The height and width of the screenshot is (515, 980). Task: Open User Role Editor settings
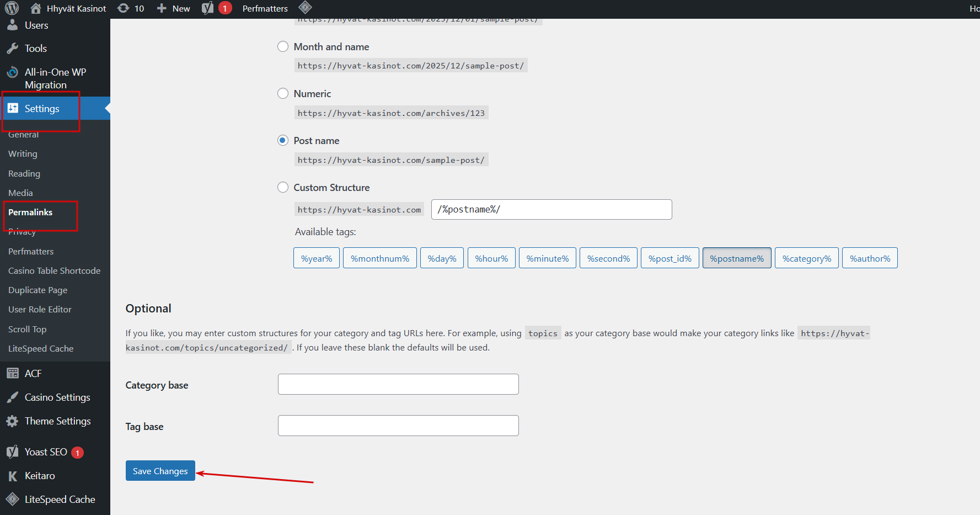coord(40,309)
